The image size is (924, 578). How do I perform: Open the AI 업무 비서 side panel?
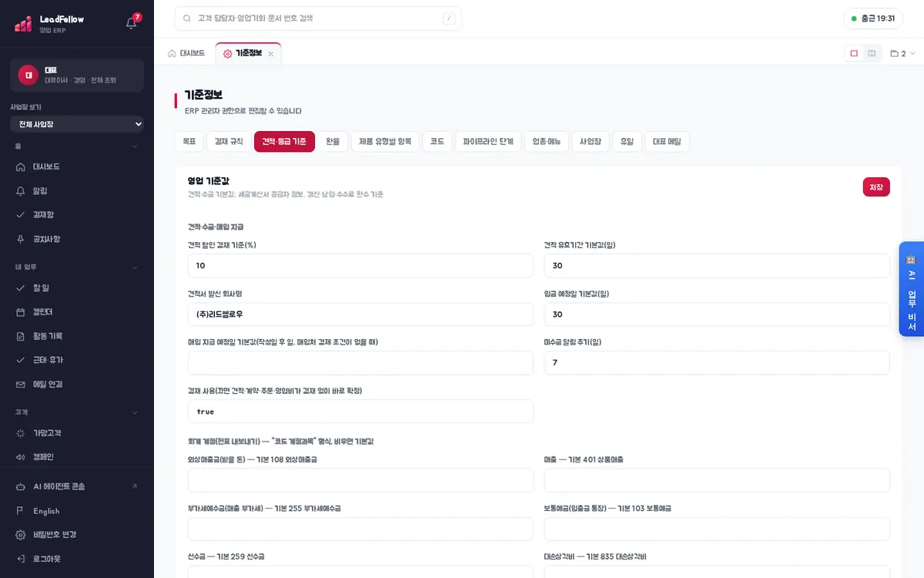[x=911, y=289]
